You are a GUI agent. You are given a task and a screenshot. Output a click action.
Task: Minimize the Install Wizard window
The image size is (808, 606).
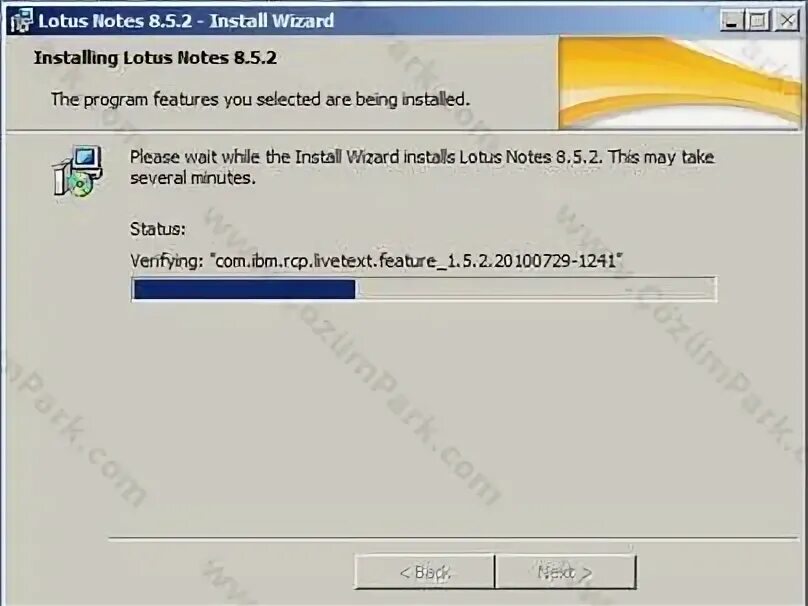[x=731, y=21]
